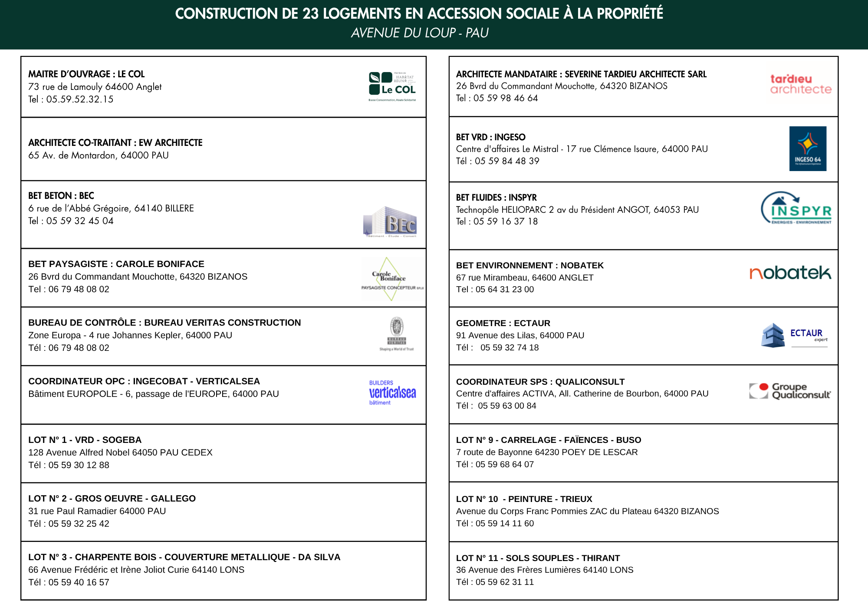Click heading "LOT N° 10 - PEINTURE - TRIEUX"
This screenshot has height=614, width=868.
click(x=524, y=499)
